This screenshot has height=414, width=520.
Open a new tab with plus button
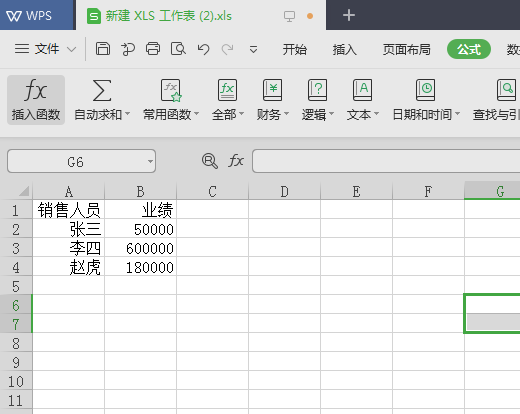coord(349,15)
